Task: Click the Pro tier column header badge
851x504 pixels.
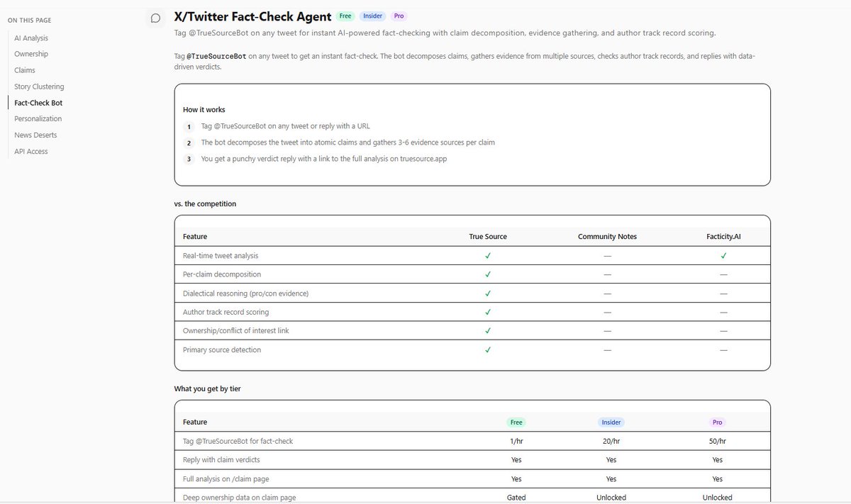Action: pos(718,422)
